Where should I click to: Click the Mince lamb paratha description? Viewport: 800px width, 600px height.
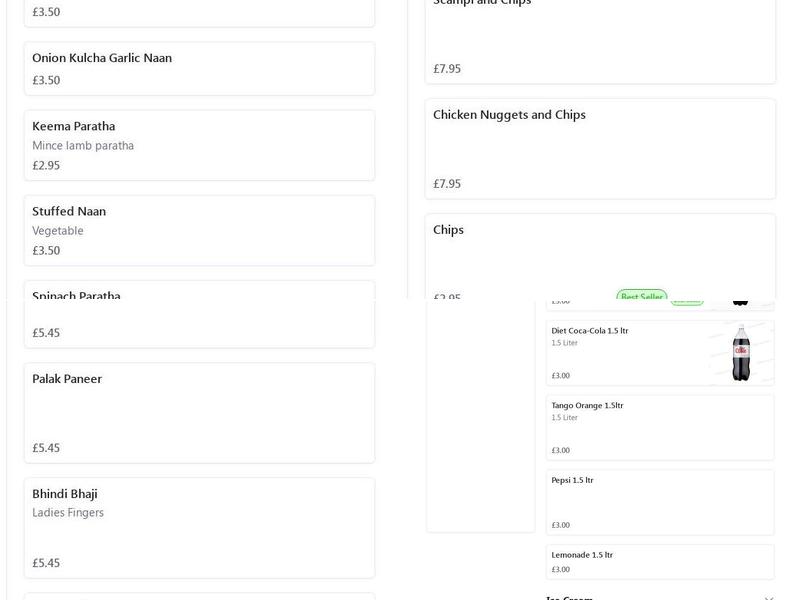point(83,146)
